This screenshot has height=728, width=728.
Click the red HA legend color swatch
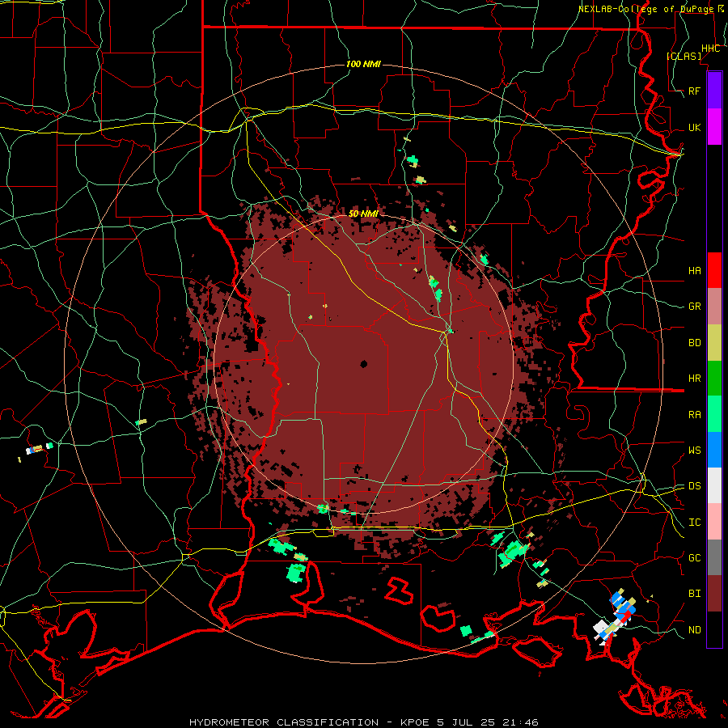[714, 270]
